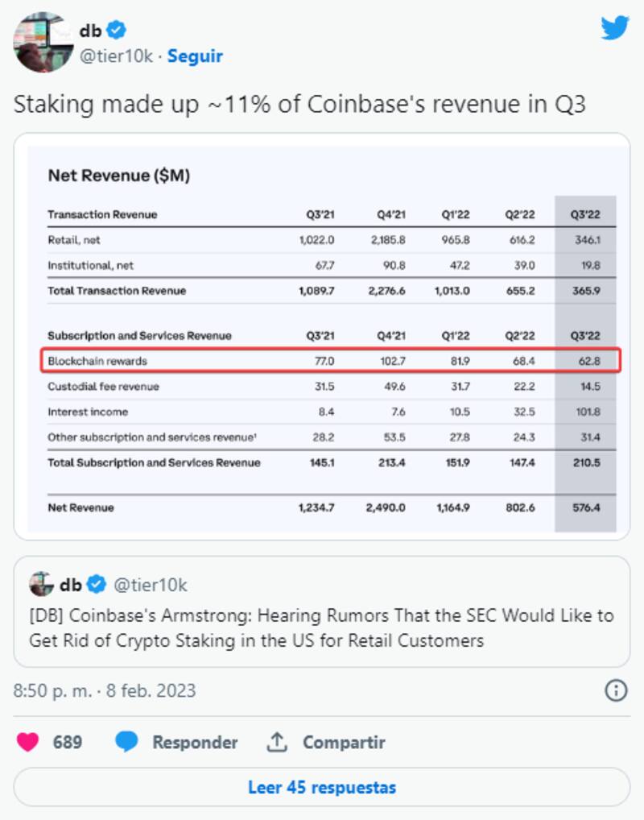Screen dimensions: 644x820
Task: Open the net revenue table image
Action: (322, 338)
